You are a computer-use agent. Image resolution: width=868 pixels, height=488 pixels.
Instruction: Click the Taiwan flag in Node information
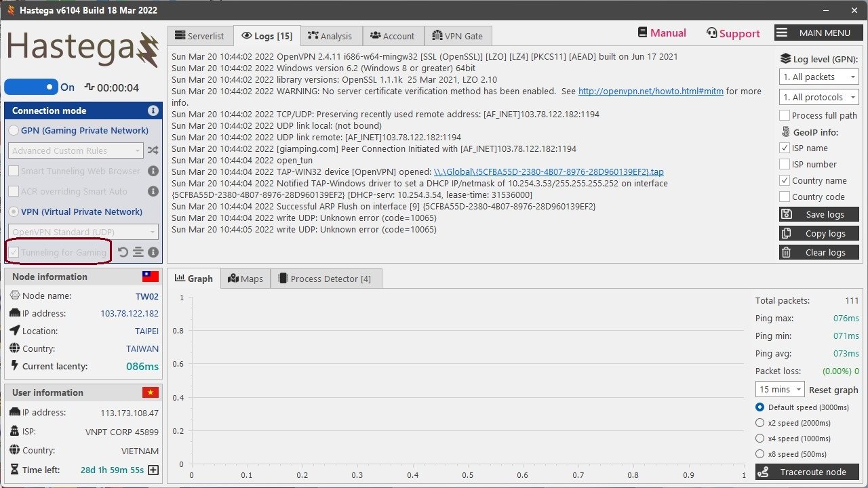click(x=151, y=277)
